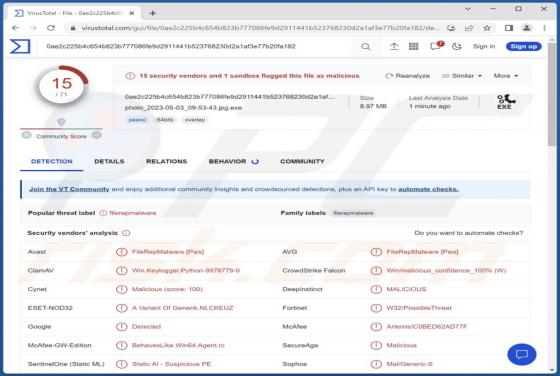Viewport: 560px width, 376px height.
Task: Expand the Similar dropdown
Action: (x=462, y=76)
